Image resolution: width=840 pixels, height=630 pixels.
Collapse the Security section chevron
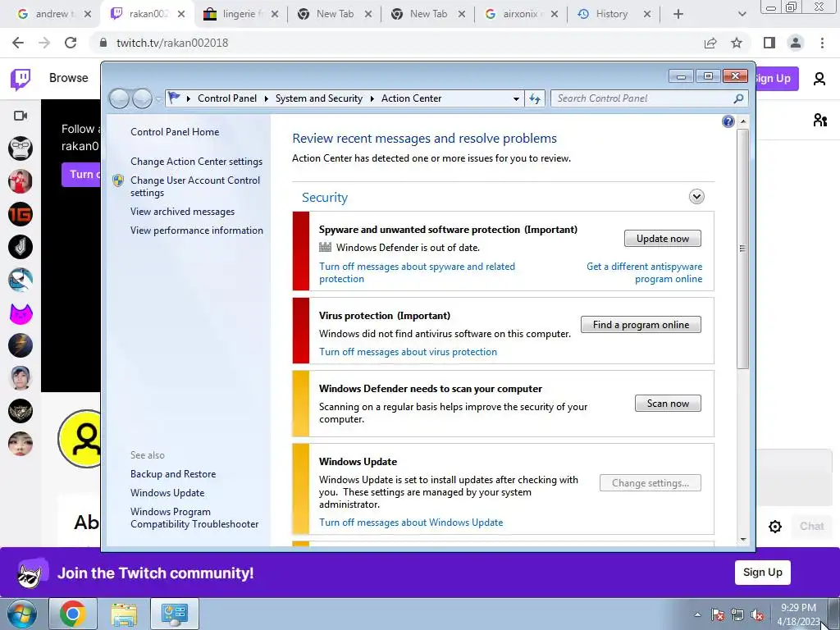pos(696,197)
